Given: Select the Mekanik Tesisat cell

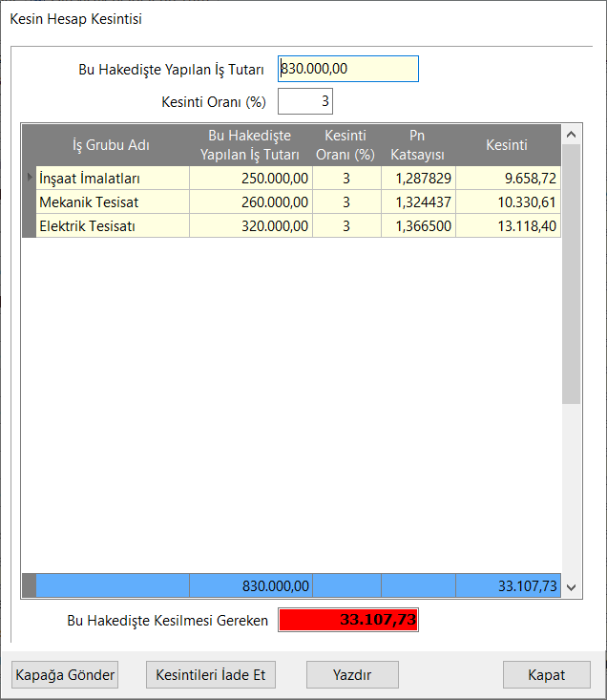Looking at the screenshot, I should coord(113,202).
